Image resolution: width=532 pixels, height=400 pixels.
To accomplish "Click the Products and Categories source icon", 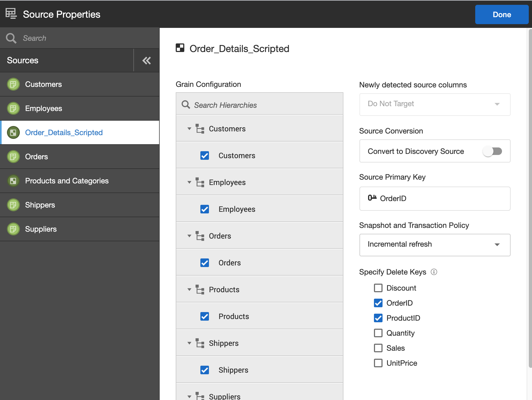I will coord(13,181).
